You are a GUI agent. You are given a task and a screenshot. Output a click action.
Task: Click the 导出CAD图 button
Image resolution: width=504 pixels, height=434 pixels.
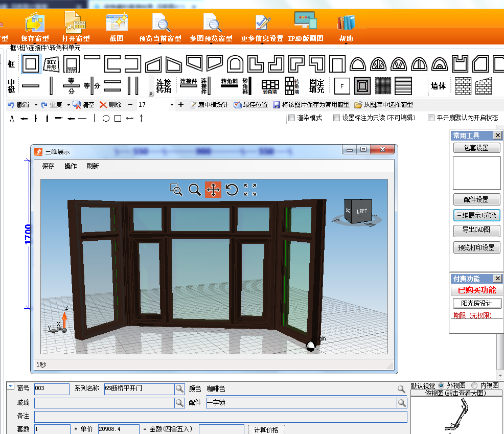click(476, 230)
